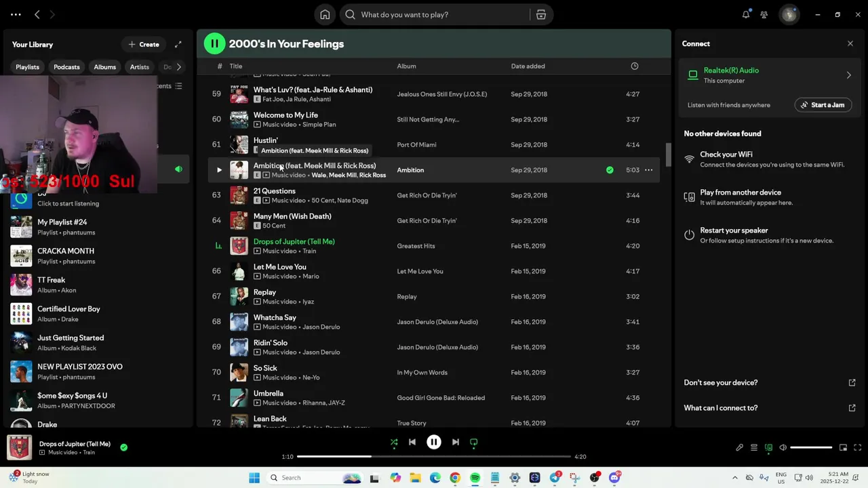Viewport: 868px width, 488px height.
Task: Navigate back with the left arrow
Action: (x=37, y=14)
